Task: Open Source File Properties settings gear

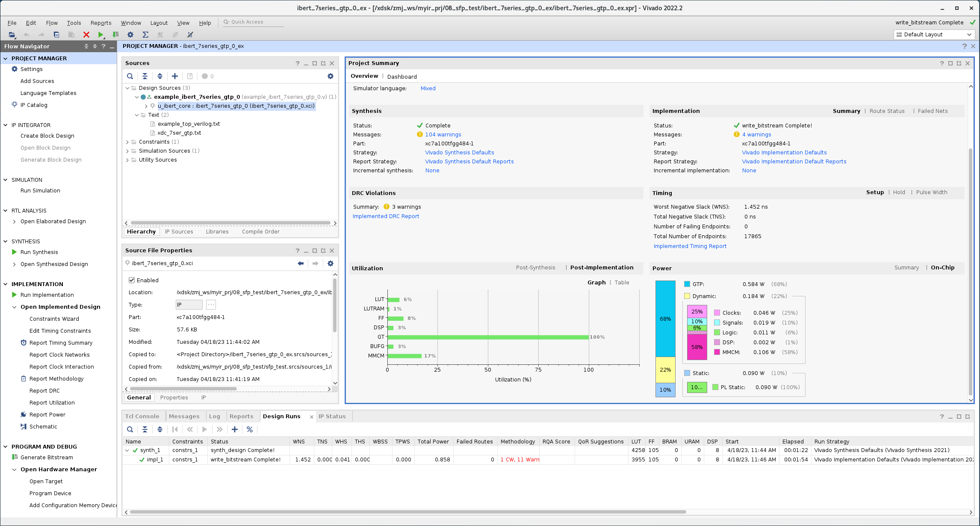Action: [x=331, y=263]
